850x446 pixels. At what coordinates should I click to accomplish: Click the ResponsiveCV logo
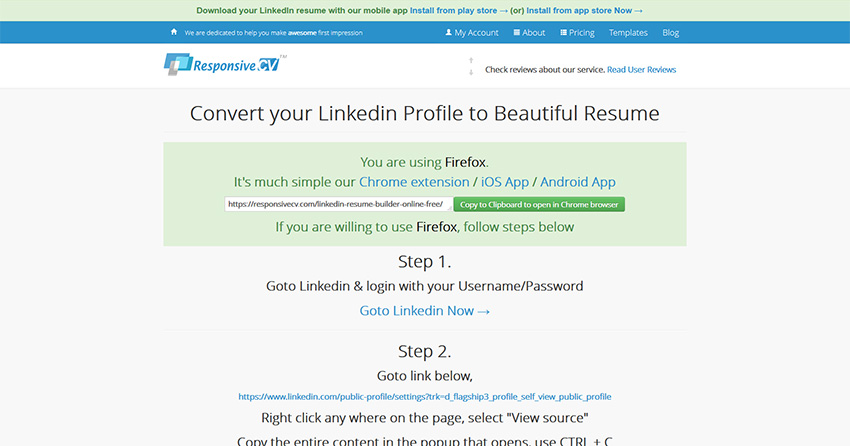(x=225, y=65)
